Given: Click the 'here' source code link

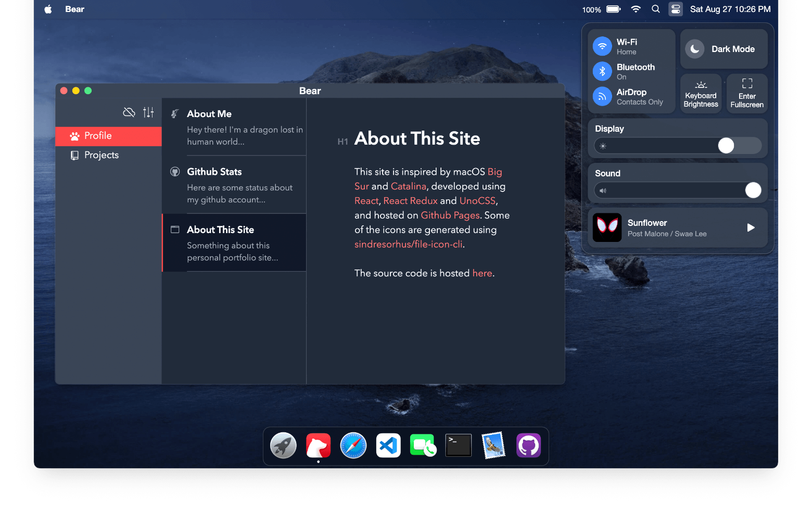Looking at the screenshot, I should pos(482,273).
